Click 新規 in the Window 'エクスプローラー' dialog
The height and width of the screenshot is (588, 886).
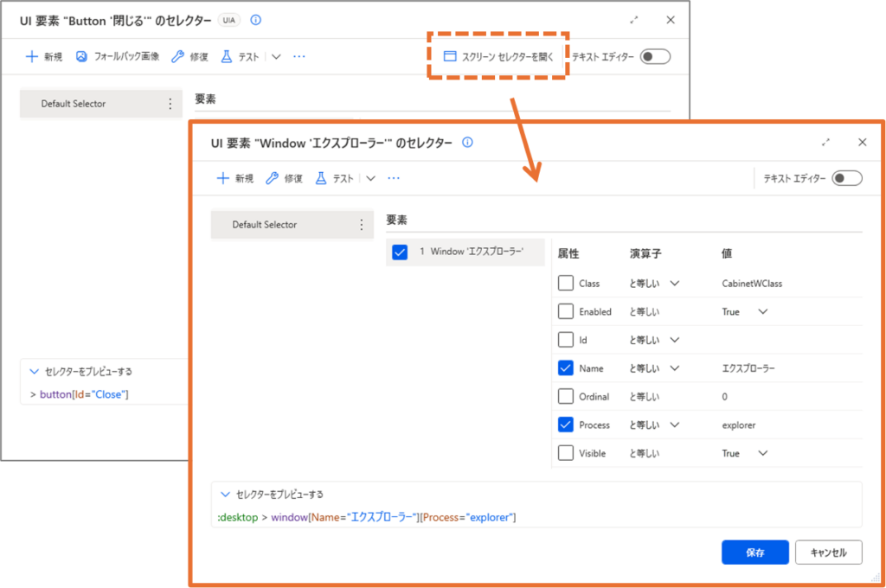click(234, 178)
